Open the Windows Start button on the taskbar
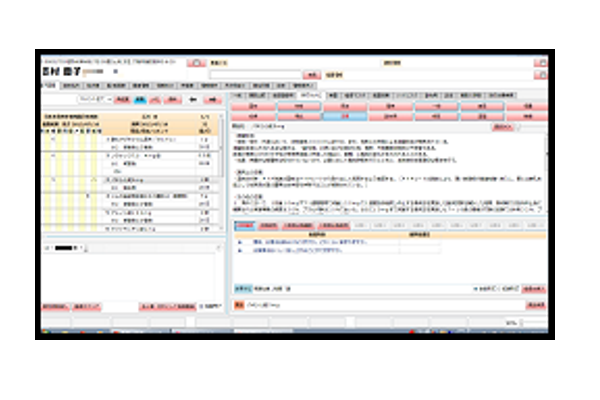The height and width of the screenshot is (400, 600). [x=46, y=331]
